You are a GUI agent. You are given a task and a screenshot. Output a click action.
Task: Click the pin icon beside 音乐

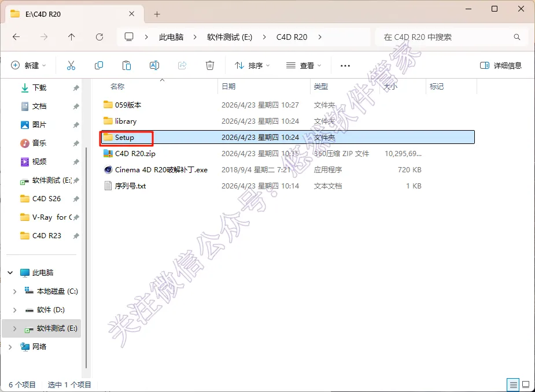point(76,143)
